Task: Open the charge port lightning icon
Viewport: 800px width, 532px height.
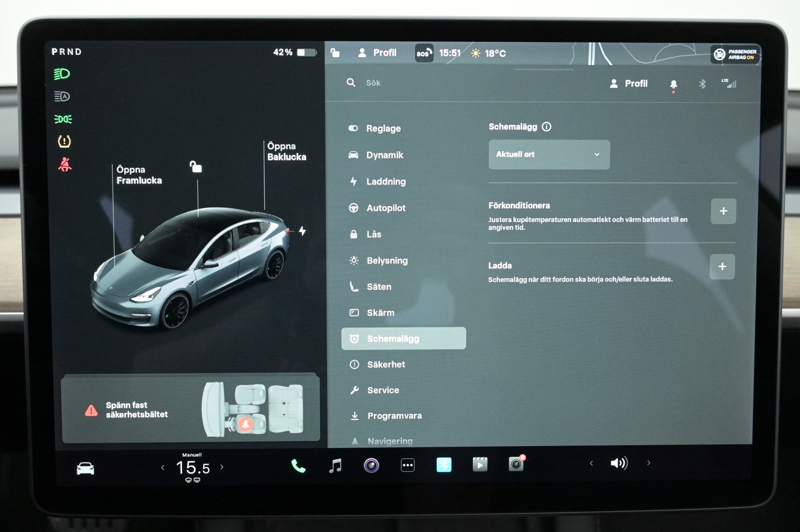Action: point(302,231)
